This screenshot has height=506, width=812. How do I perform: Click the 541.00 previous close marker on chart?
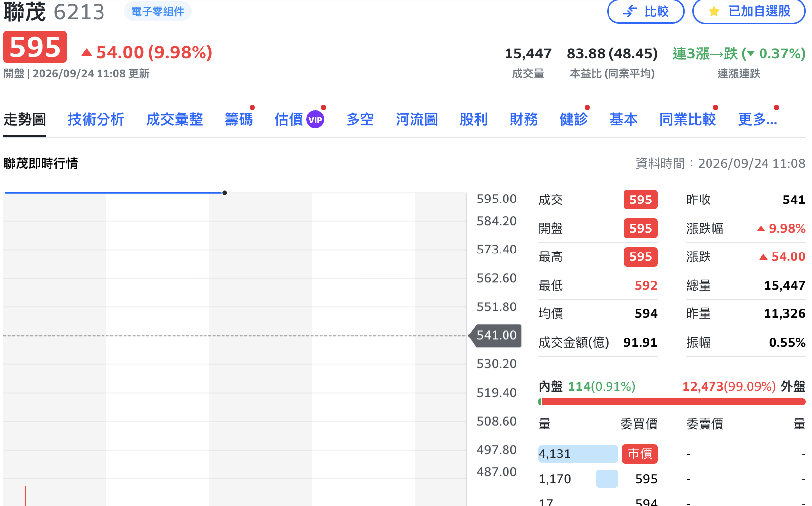(x=496, y=335)
